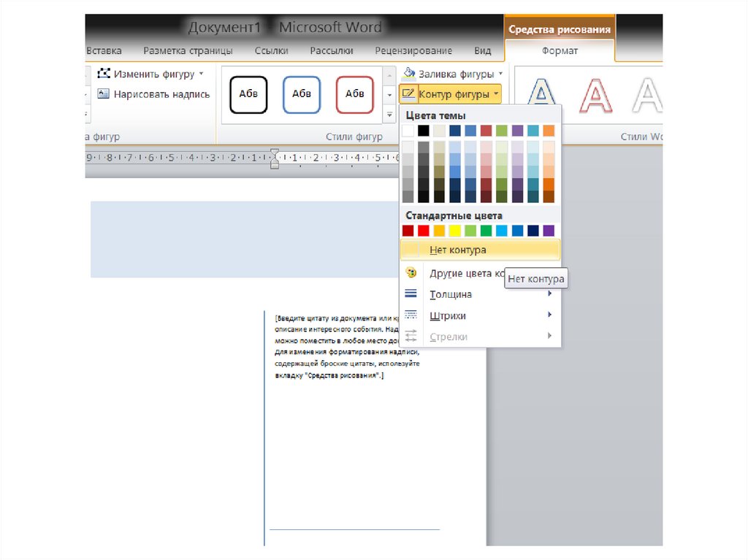Choose the blue-bordered Абв shape style
The width and height of the screenshot is (748, 560).
click(301, 94)
